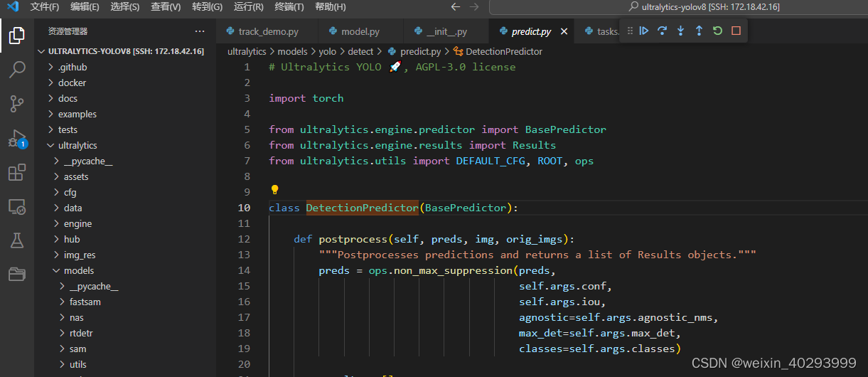The image size is (868, 377).
Task: Expand the examples folder
Action: [124, 114]
